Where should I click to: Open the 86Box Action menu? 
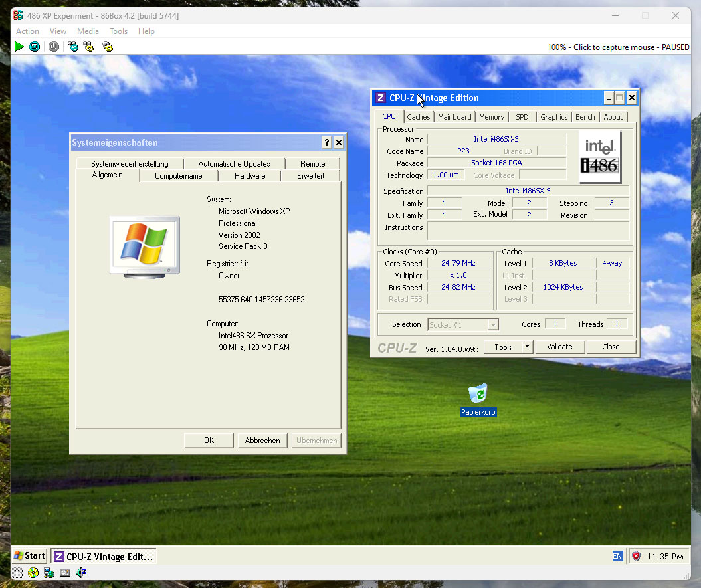27,31
